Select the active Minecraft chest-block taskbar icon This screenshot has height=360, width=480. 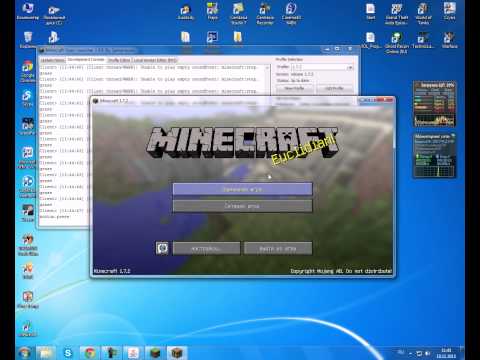point(177,353)
